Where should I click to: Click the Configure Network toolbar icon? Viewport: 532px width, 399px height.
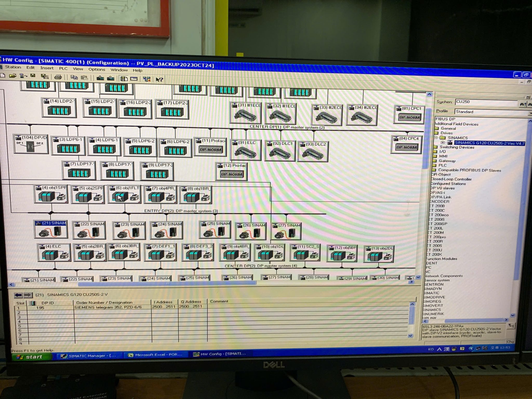click(x=147, y=79)
